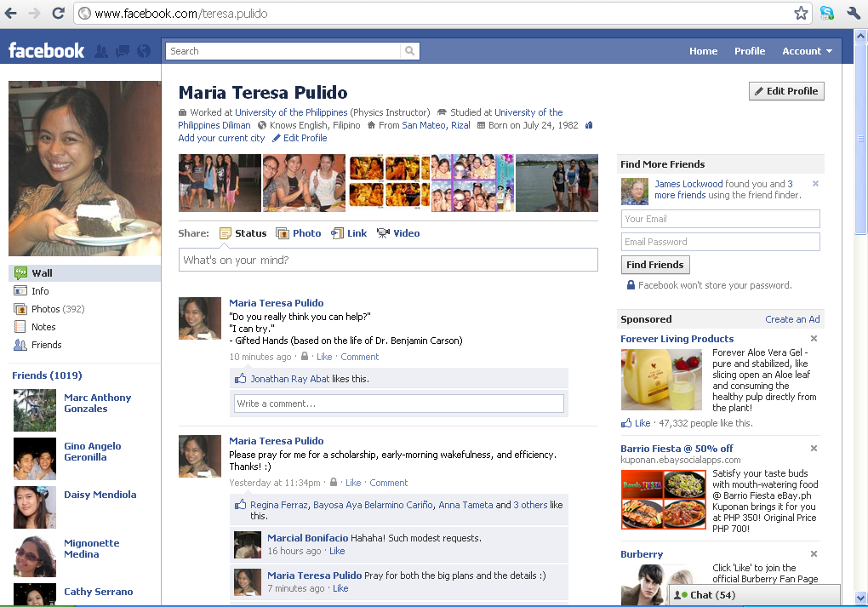868x607 pixels.
Task: Comment on the scholarship prayer post
Action: point(389,483)
